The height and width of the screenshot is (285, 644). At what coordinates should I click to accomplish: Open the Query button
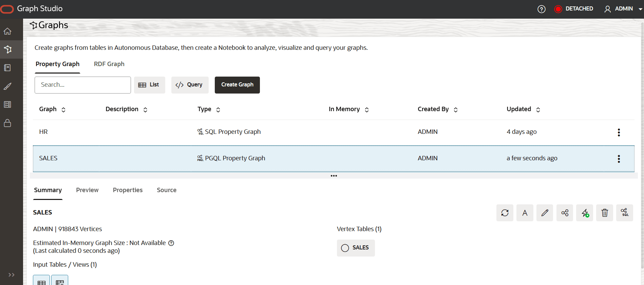(190, 85)
